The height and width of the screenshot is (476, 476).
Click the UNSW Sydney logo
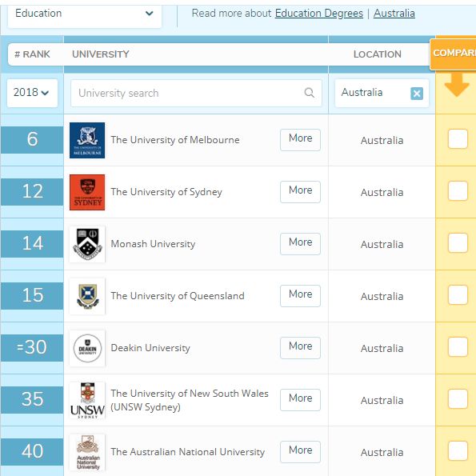(x=87, y=400)
